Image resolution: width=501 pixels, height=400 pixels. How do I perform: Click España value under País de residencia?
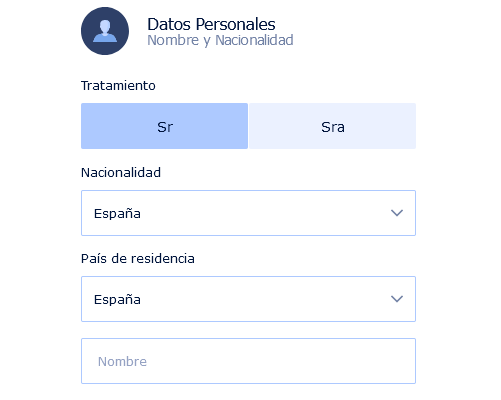coord(117,299)
